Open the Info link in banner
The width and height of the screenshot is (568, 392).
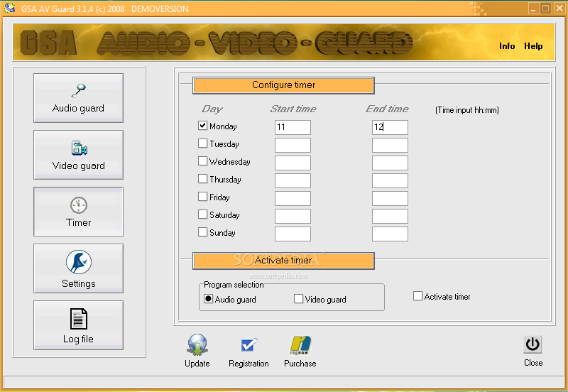tap(507, 46)
